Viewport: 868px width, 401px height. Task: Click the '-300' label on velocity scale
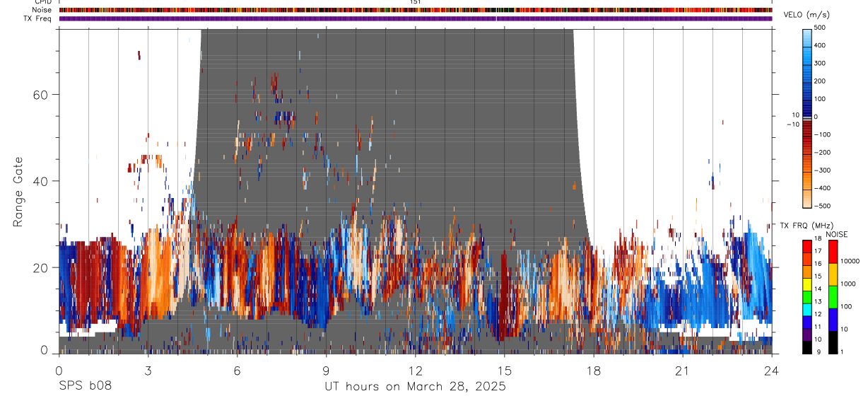pos(822,170)
